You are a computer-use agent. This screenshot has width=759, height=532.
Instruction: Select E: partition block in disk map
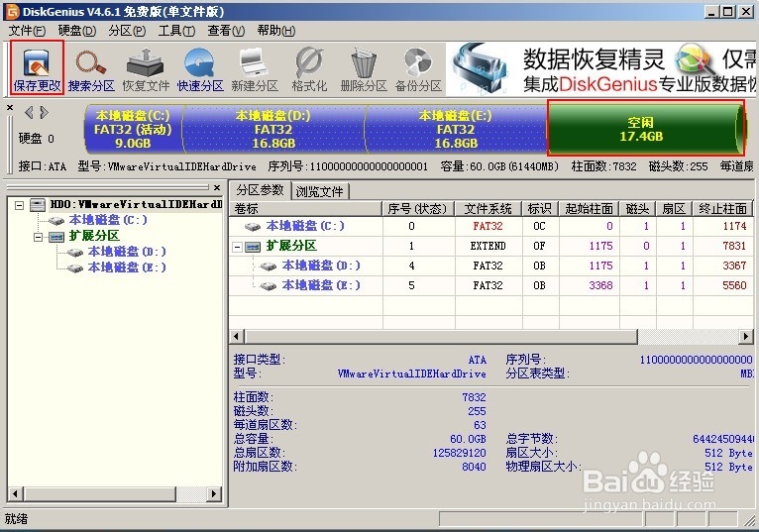[x=456, y=129]
